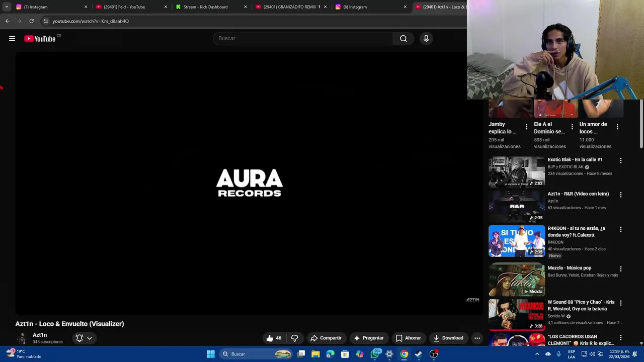Open more actions three-dot menu under video

[x=477, y=338]
